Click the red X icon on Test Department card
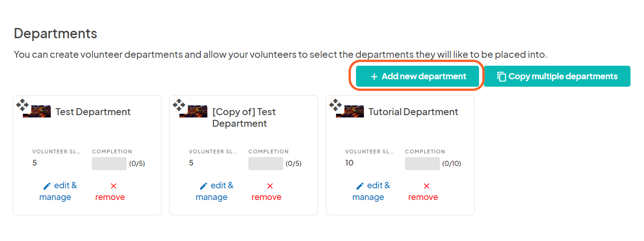This screenshot has height=241, width=644. [113, 186]
